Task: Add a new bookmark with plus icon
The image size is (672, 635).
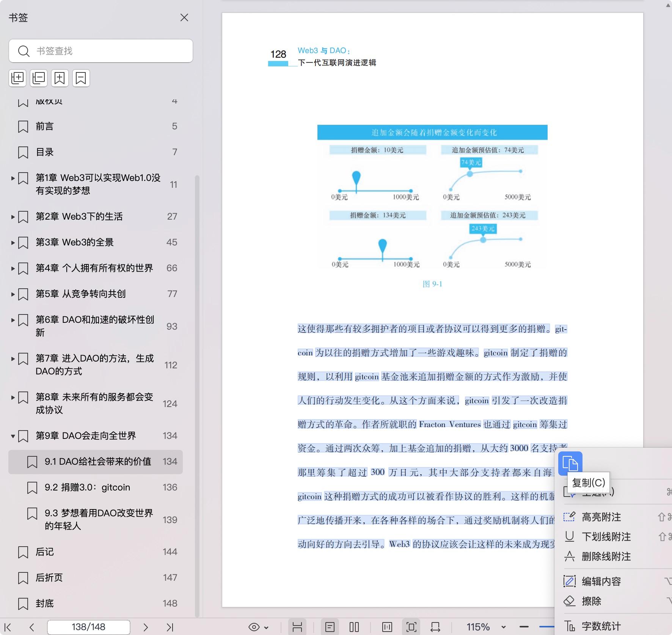Action: pyautogui.click(x=60, y=78)
